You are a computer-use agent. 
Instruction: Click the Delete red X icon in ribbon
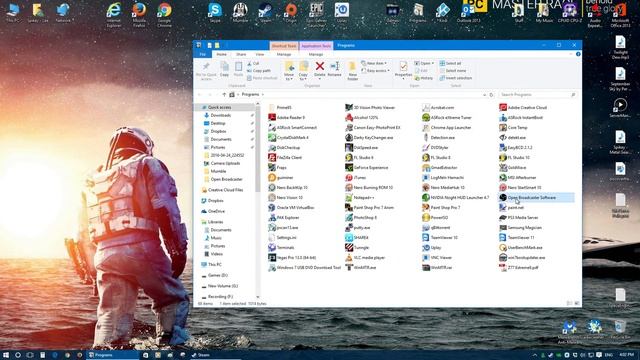(320, 66)
